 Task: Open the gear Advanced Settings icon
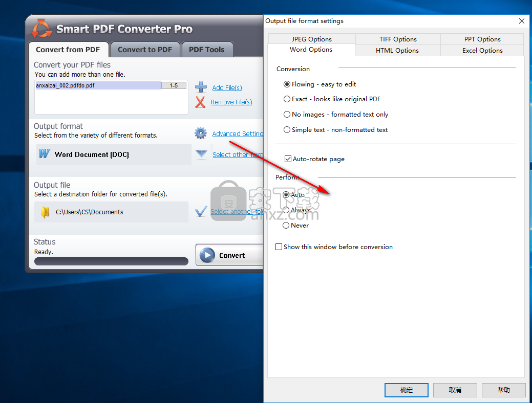(201, 133)
